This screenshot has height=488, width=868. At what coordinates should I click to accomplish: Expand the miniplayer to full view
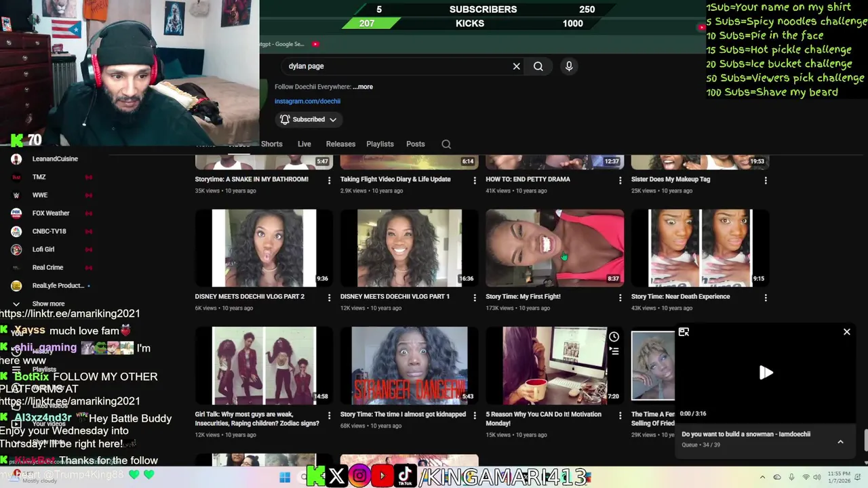coord(684,332)
